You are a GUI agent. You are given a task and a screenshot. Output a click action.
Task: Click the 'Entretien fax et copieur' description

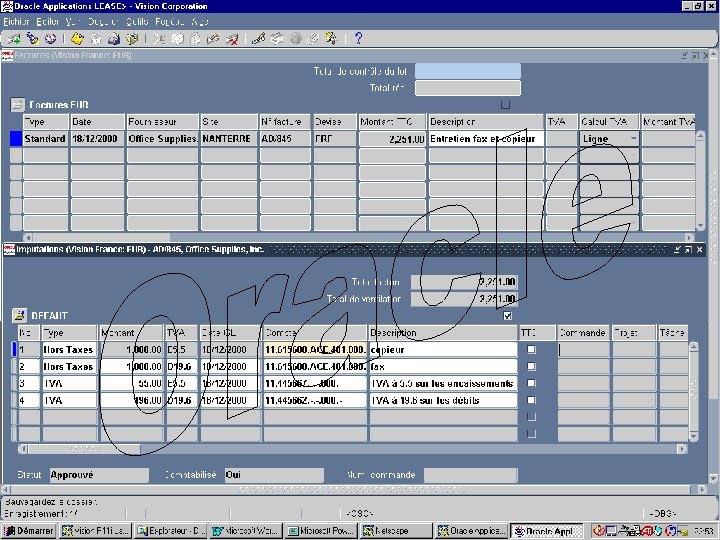click(486, 139)
